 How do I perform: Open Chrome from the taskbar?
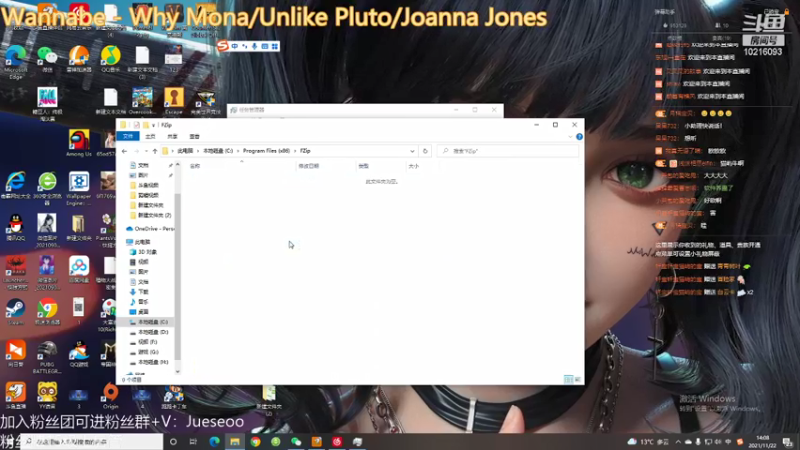tap(255, 442)
